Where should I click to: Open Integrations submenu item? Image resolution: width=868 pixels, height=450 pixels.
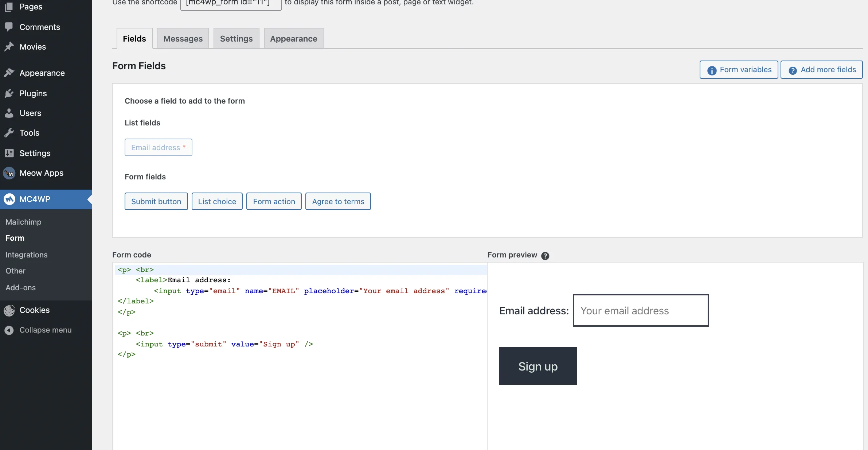click(x=27, y=255)
